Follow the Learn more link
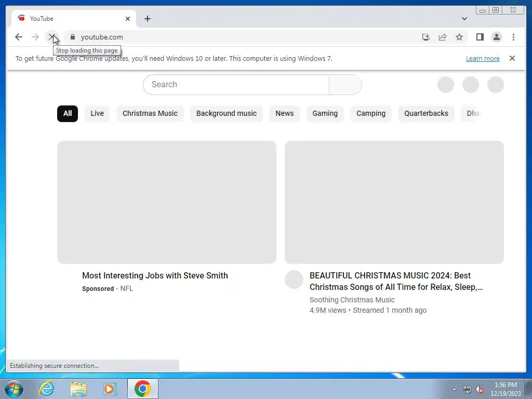 tap(483, 58)
